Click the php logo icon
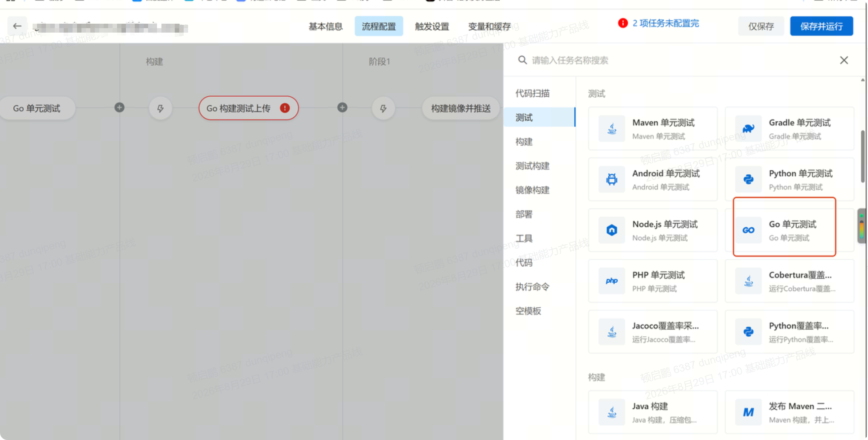This screenshot has height=440, width=868. tap(612, 281)
